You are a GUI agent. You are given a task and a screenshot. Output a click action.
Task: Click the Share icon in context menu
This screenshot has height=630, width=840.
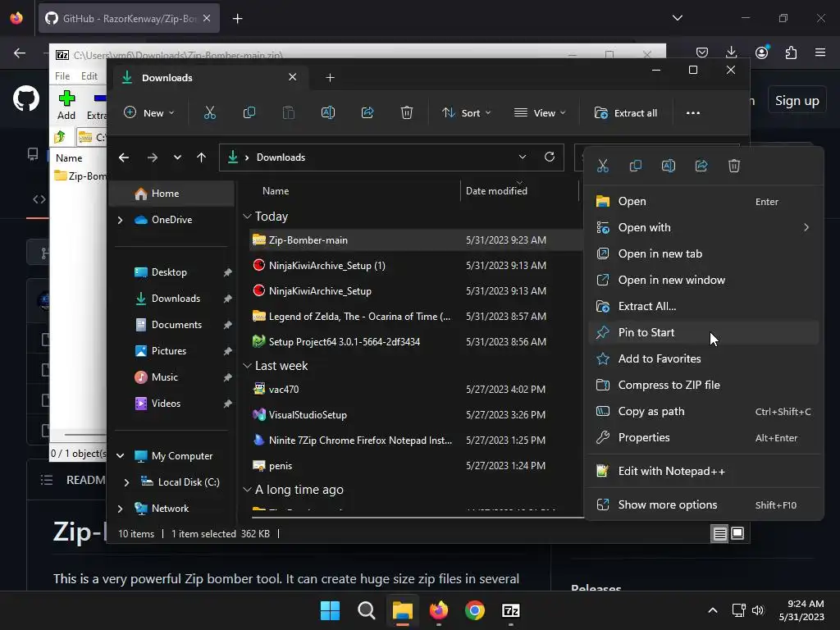pyautogui.click(x=701, y=166)
